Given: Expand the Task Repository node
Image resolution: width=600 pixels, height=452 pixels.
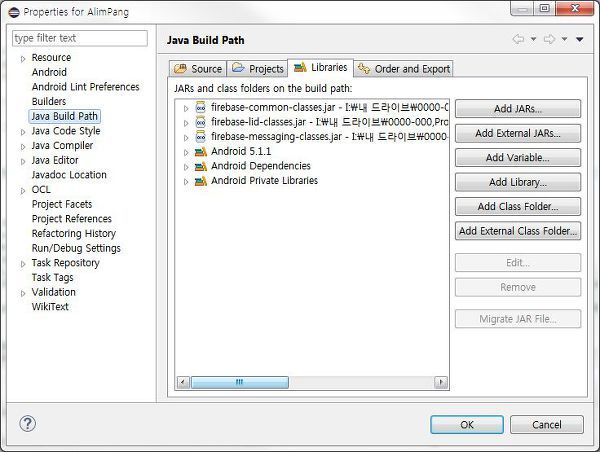Looking at the screenshot, I should click(x=23, y=264).
